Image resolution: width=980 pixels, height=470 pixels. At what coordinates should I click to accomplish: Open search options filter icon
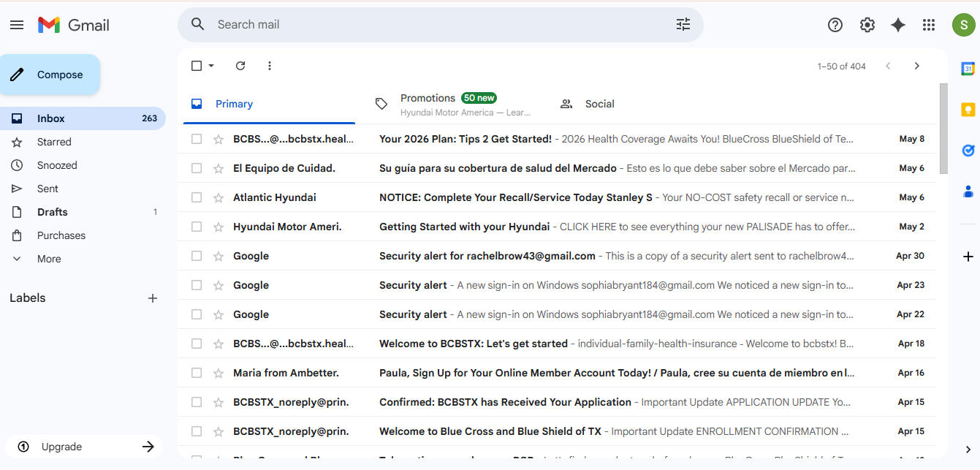683,25
